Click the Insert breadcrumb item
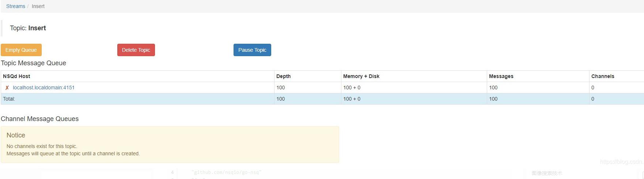 click(38, 6)
